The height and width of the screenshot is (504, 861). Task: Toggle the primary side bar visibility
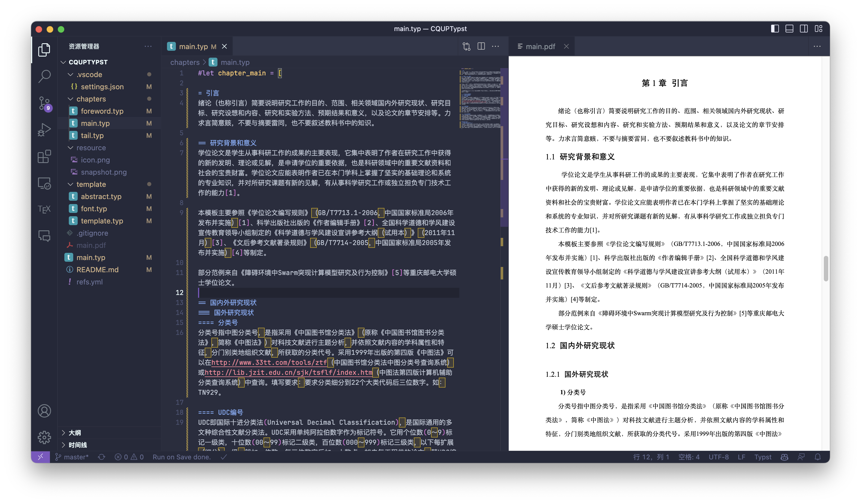click(775, 29)
